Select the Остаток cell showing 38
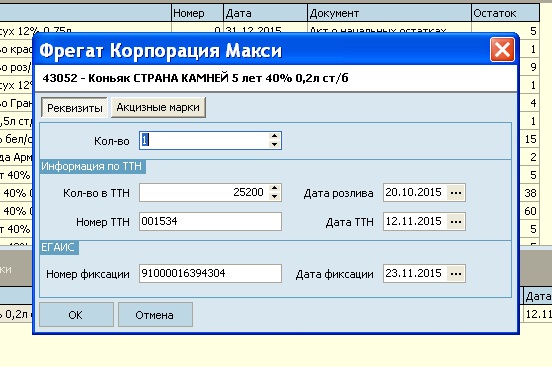This screenshot has width=552, height=367. 529,193
